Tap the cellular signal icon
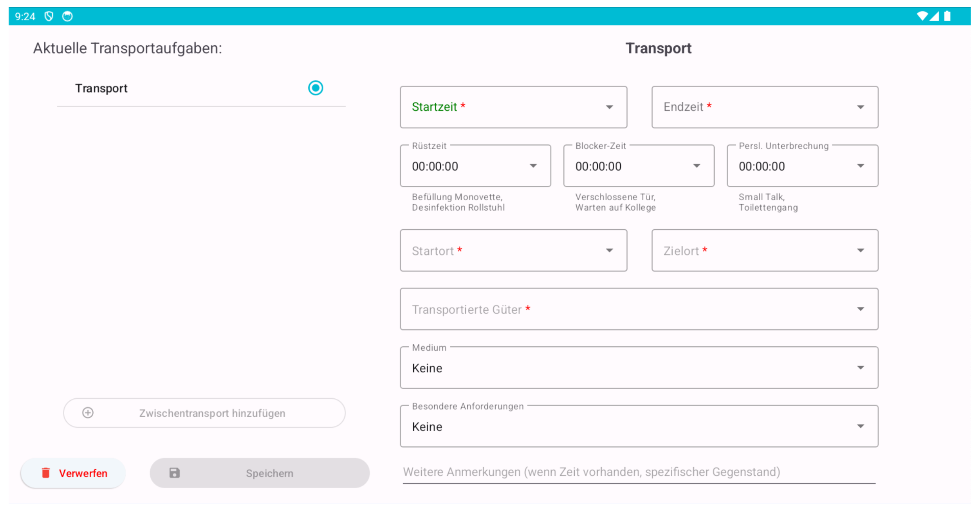Screen dimensions: 980x511 tap(935, 16)
